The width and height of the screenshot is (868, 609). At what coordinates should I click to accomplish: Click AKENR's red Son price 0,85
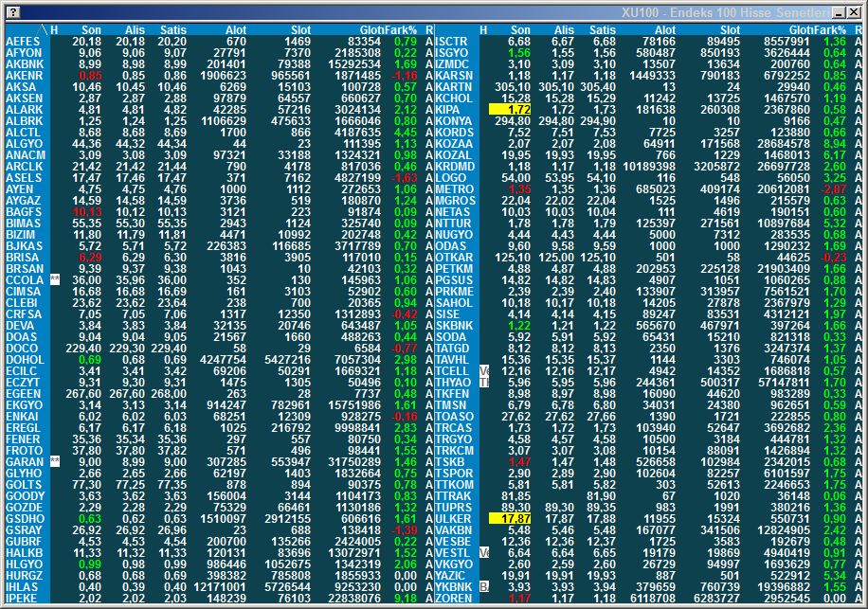90,75
